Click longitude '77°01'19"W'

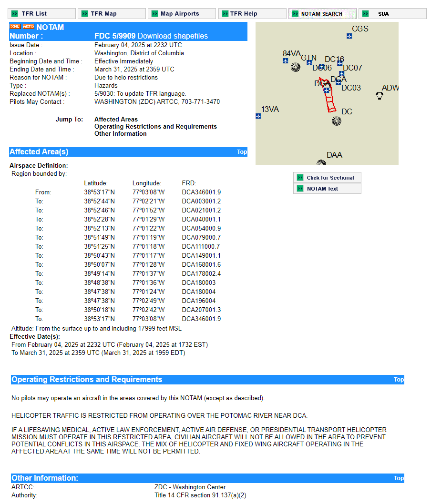148,237
